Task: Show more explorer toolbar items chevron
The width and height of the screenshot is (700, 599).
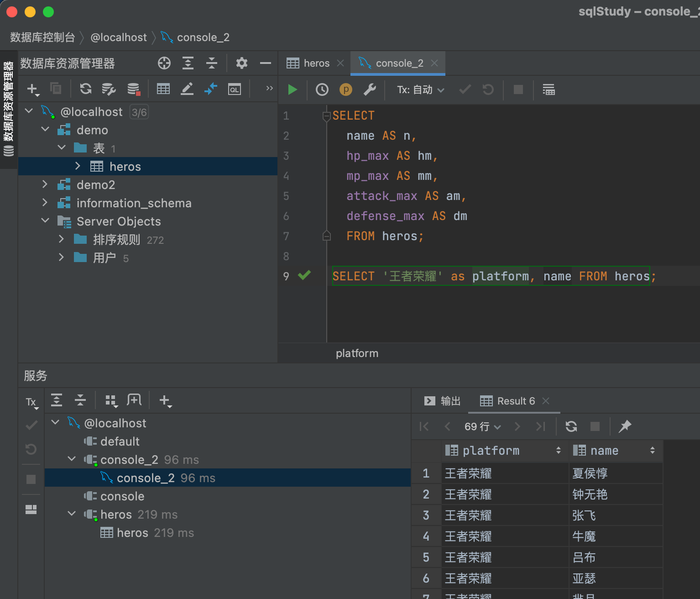Action: (x=269, y=88)
